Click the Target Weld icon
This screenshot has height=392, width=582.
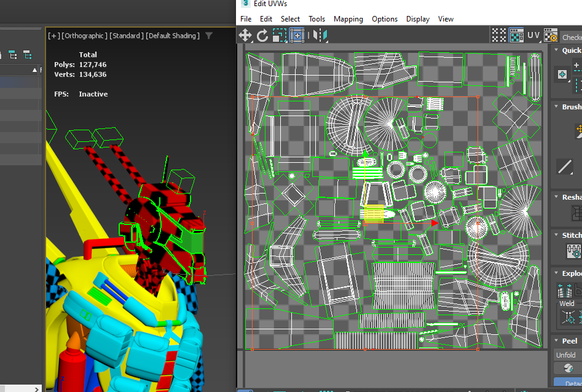[569, 317]
